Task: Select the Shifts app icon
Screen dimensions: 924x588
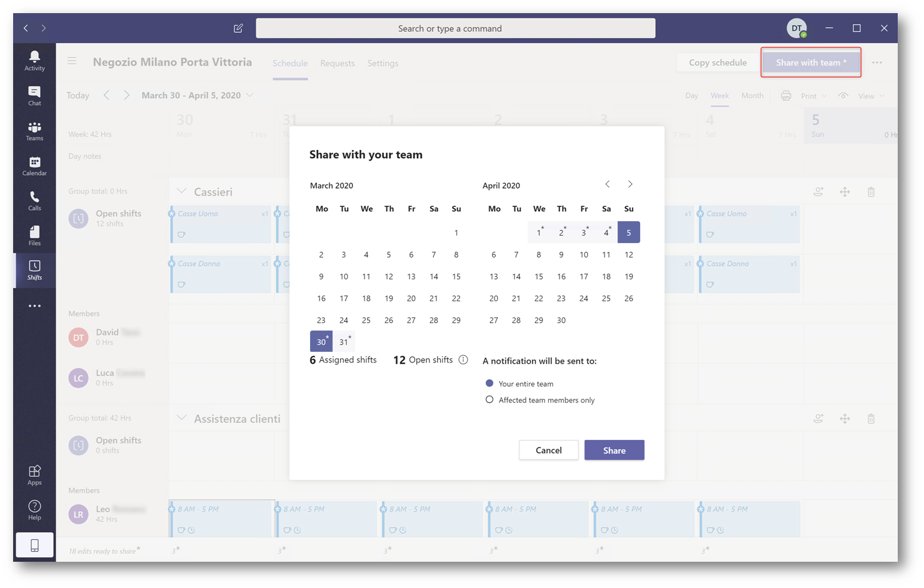Action: (34, 270)
